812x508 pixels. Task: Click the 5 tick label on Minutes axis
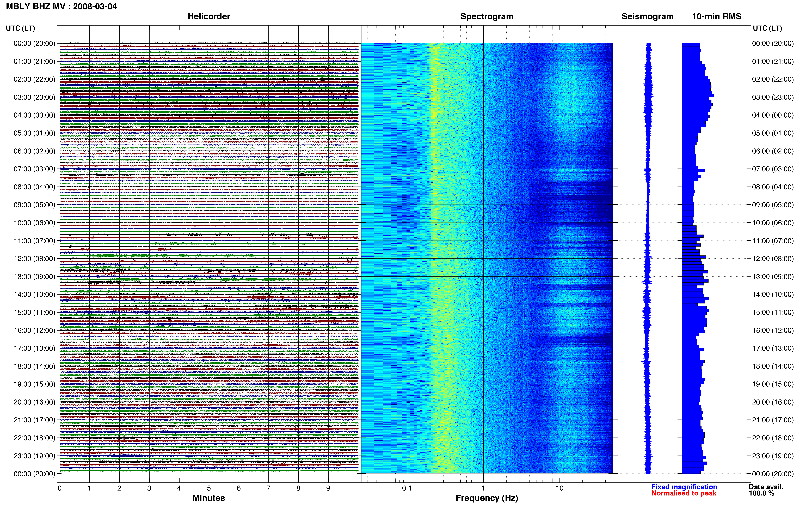point(209,488)
